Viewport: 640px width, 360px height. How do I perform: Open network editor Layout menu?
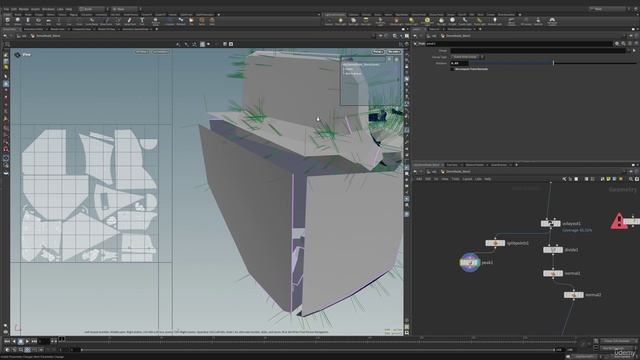pyautogui.click(x=467, y=179)
